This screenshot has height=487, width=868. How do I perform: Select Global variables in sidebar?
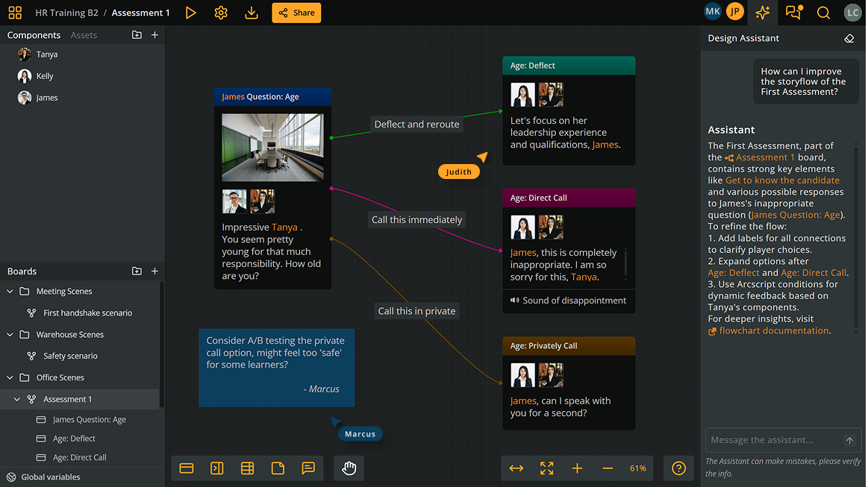pyautogui.click(x=51, y=477)
